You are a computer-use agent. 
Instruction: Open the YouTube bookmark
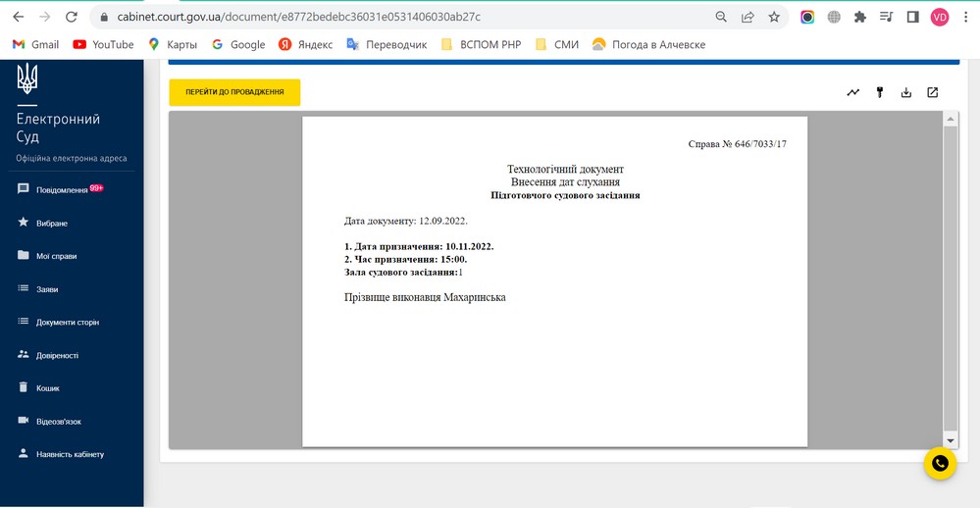[103, 44]
